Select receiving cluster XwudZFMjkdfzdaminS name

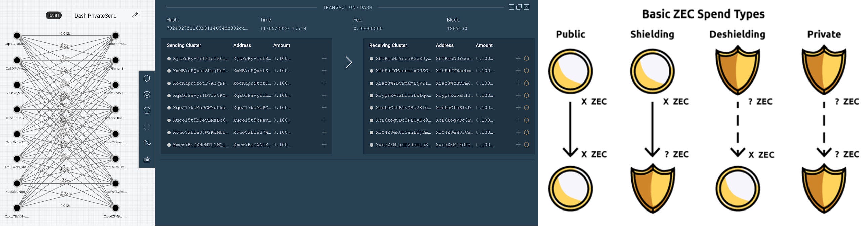403,144
